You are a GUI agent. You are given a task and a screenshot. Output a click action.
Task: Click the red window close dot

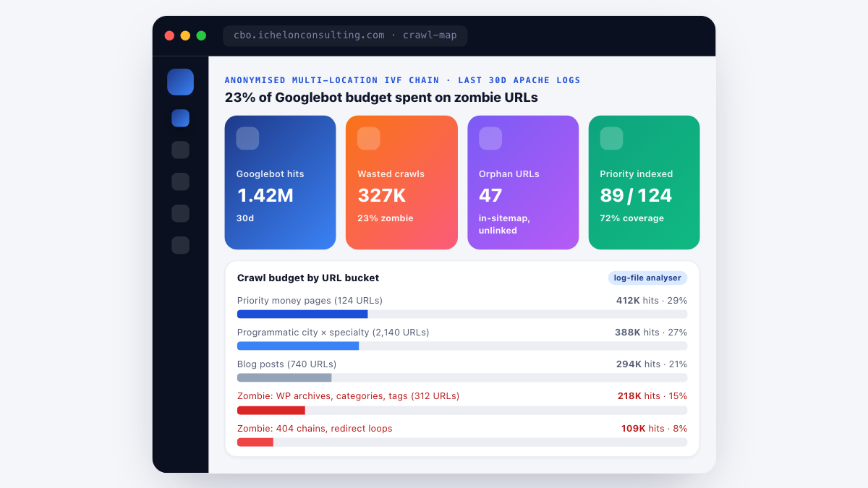click(x=169, y=35)
